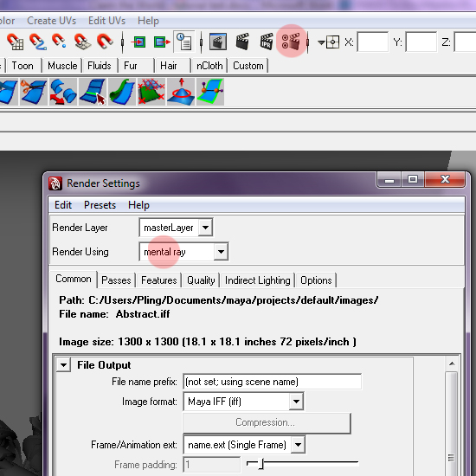Image resolution: width=476 pixels, height=476 pixels.
Task: Click the shelf surface icon with red cursor
Action: 93,92
